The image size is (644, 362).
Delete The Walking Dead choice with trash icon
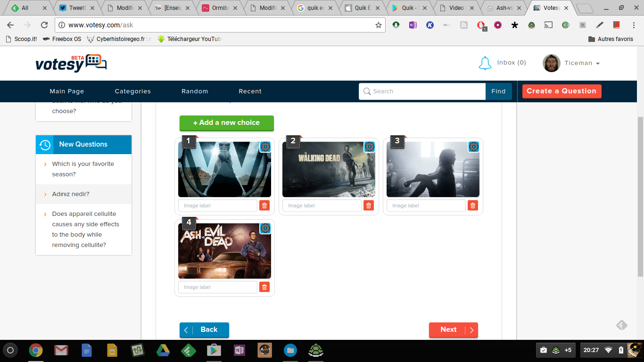coord(369,206)
